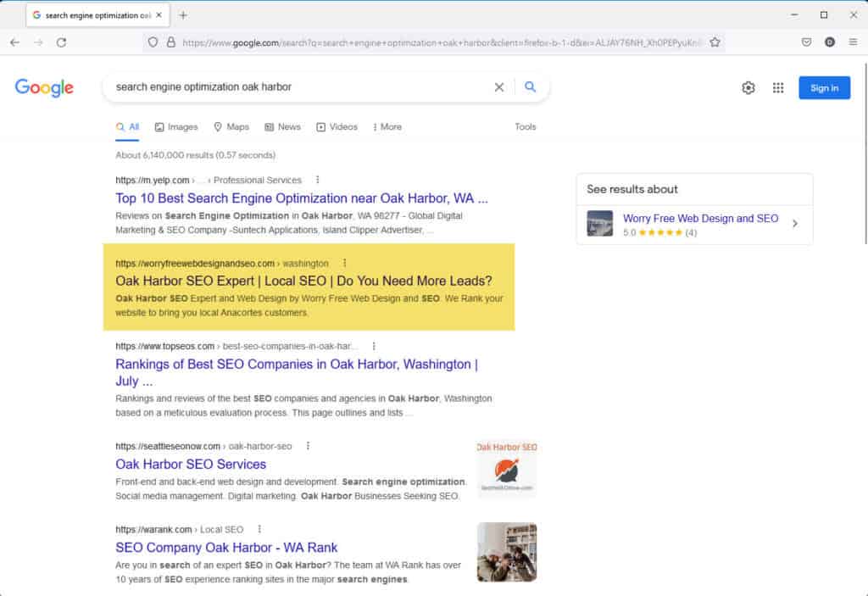
Task: Click the yelp.com result URL breadcrumb
Action: pyautogui.click(x=209, y=180)
